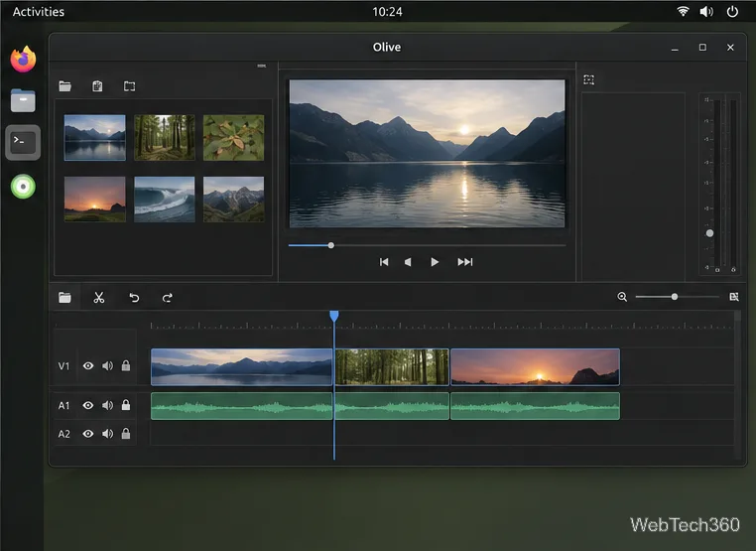This screenshot has width=756, height=551.
Task: Click the media panel drag handle
Action: [261, 66]
